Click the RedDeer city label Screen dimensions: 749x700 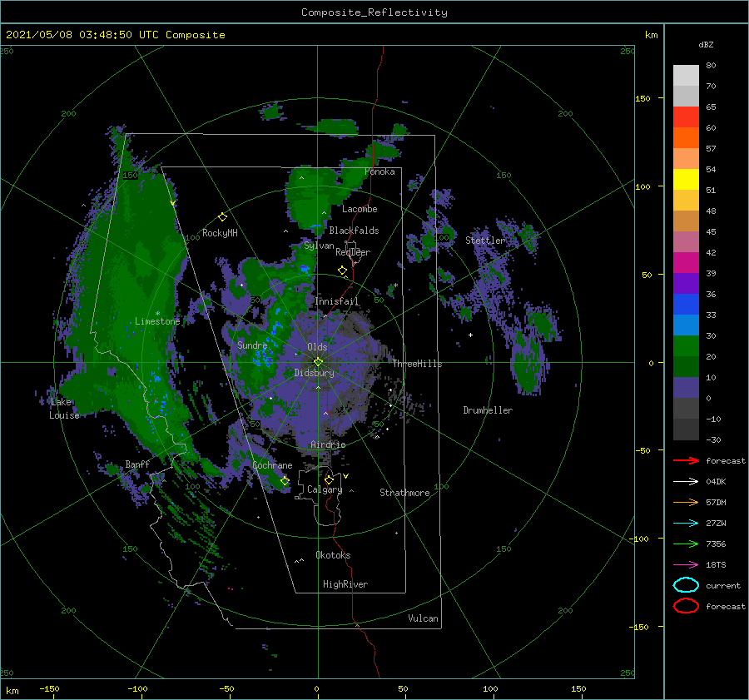click(353, 252)
